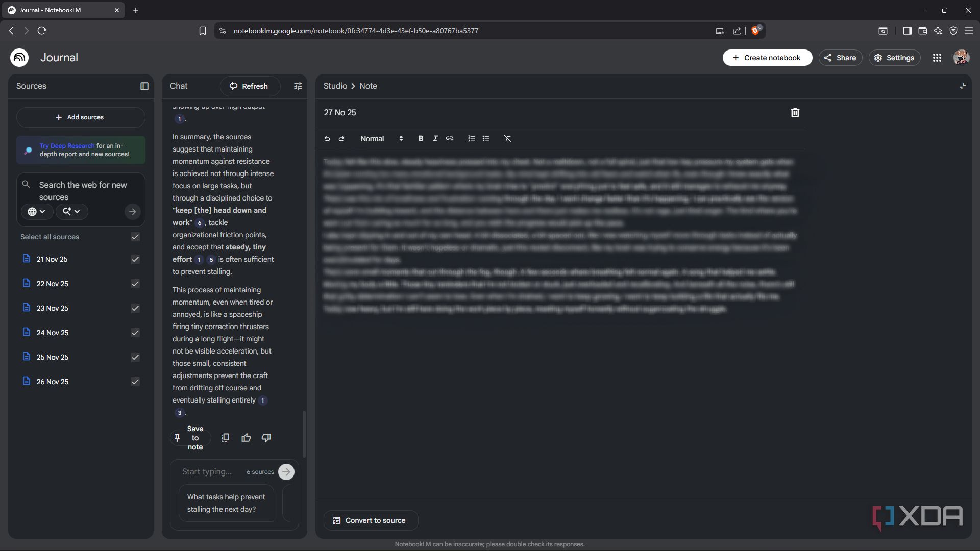The height and width of the screenshot is (551, 980).
Task: Submit the chat message arrow
Action: [x=286, y=472]
